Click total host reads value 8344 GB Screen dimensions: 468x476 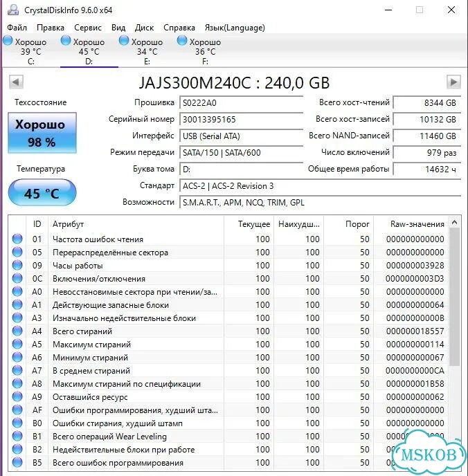[x=427, y=103]
